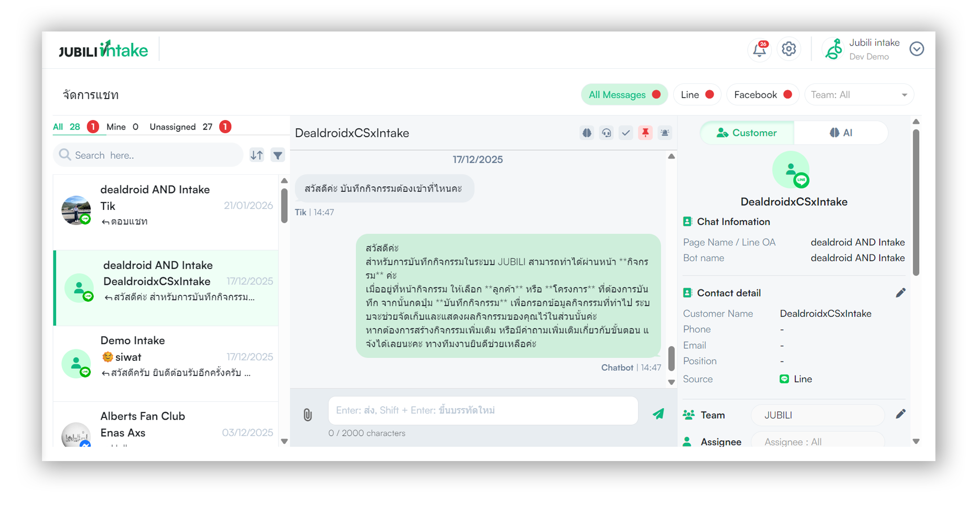
Task: Expand the Jubili intake account menu
Action: (x=917, y=49)
